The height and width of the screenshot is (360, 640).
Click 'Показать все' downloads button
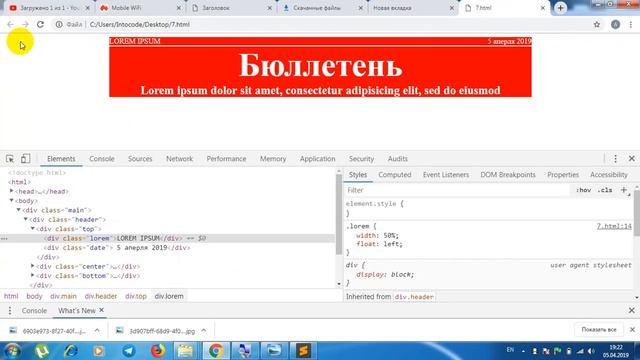599,329
